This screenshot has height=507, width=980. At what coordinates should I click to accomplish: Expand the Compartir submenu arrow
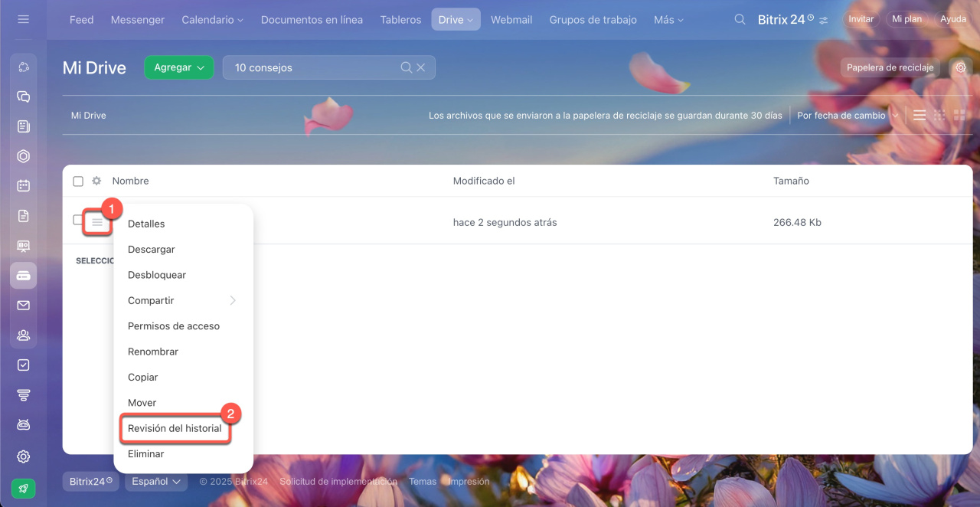[x=233, y=300]
